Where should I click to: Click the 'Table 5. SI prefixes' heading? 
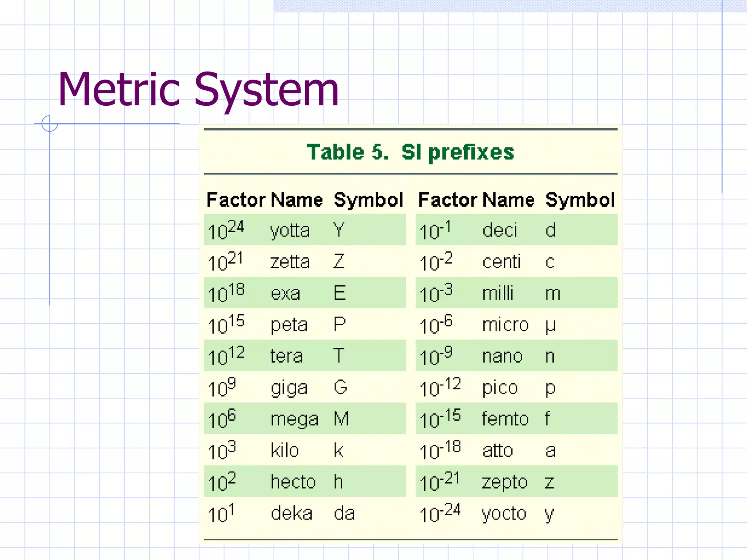(x=410, y=152)
